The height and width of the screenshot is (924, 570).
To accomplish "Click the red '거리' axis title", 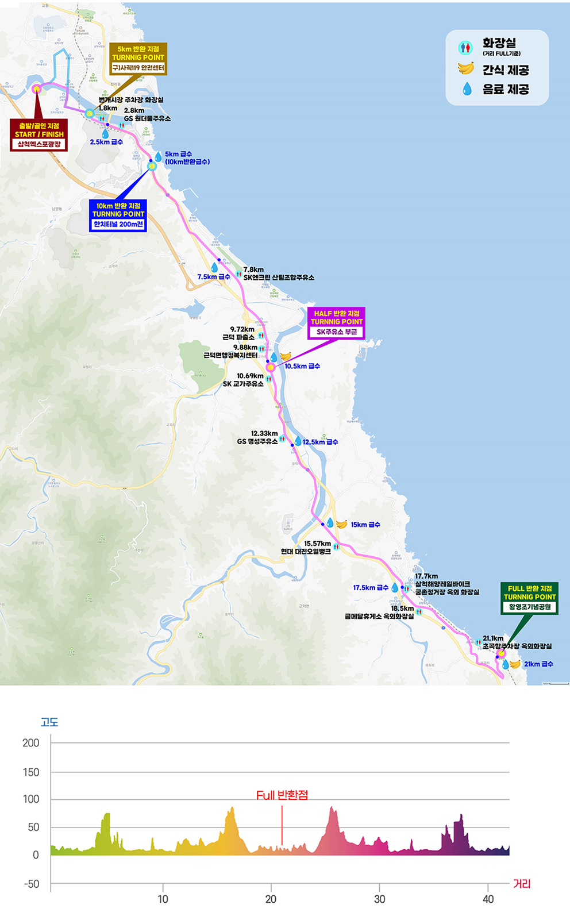I will pyautogui.click(x=522, y=884).
